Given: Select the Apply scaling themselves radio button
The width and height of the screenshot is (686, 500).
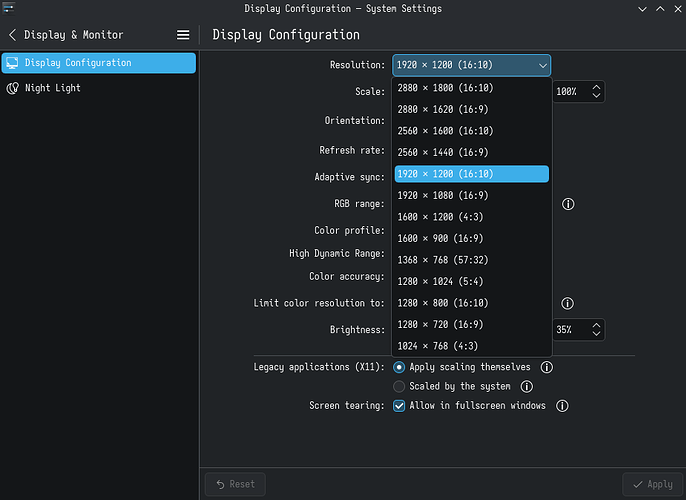Looking at the screenshot, I should [400, 367].
